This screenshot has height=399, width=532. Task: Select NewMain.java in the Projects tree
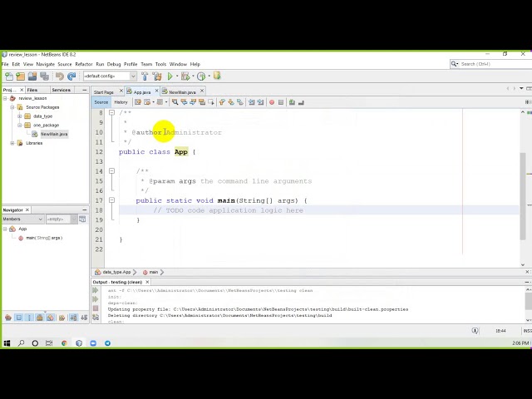[x=54, y=134]
